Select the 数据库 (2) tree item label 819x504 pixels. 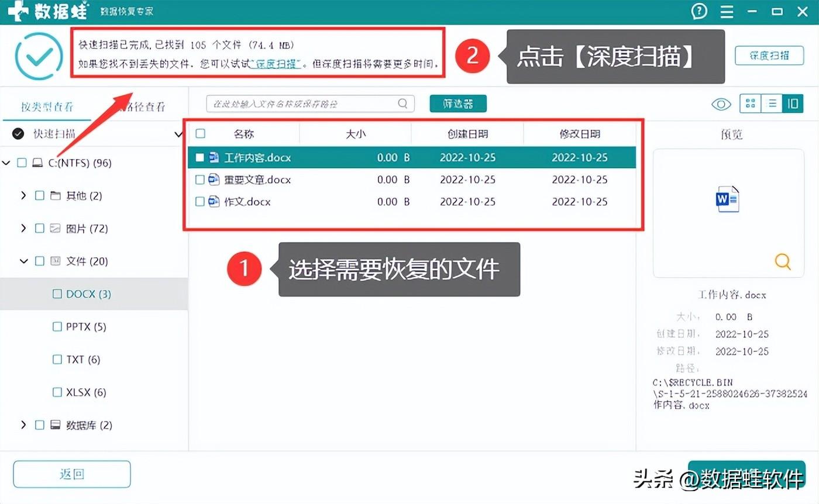pyautogui.click(x=89, y=424)
